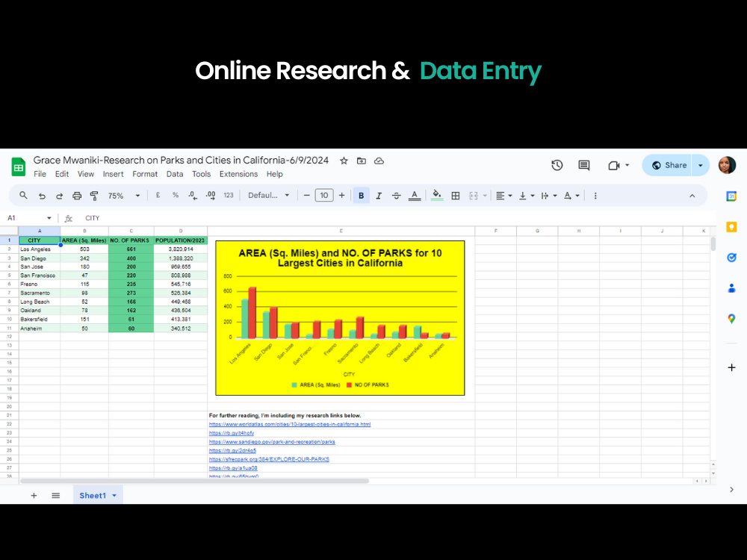Click the Print icon
The image size is (747, 560).
77,196
